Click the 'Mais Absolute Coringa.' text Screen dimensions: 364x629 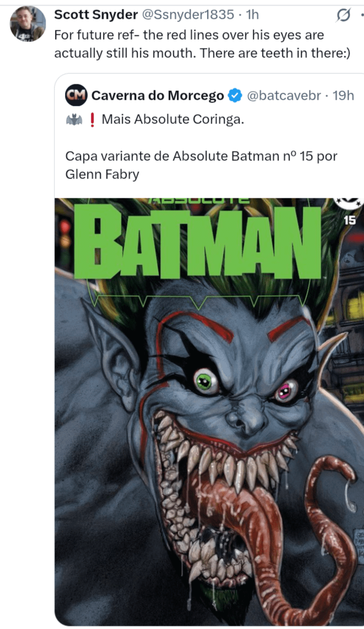pos(173,119)
